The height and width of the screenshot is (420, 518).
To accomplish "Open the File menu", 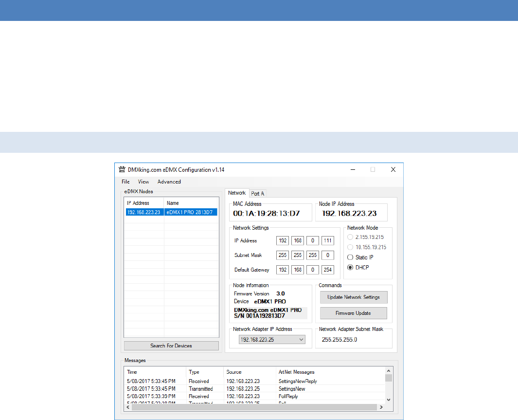I will pyautogui.click(x=125, y=182).
